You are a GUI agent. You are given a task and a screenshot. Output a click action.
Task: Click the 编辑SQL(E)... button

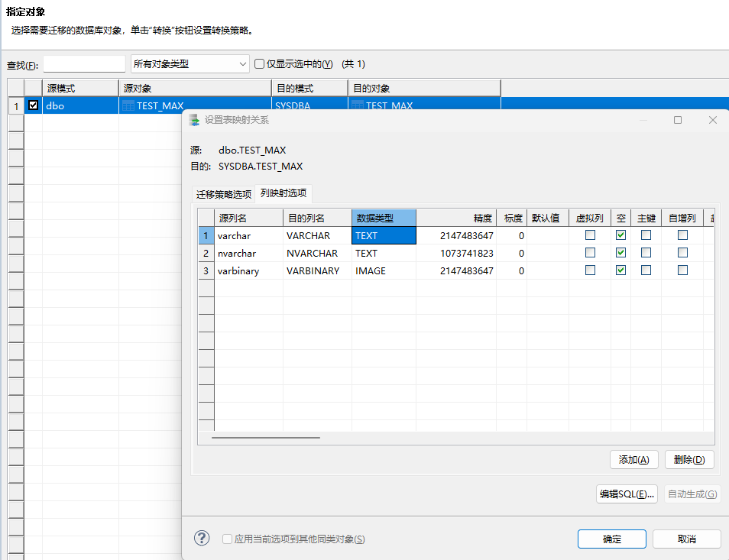[627, 494]
